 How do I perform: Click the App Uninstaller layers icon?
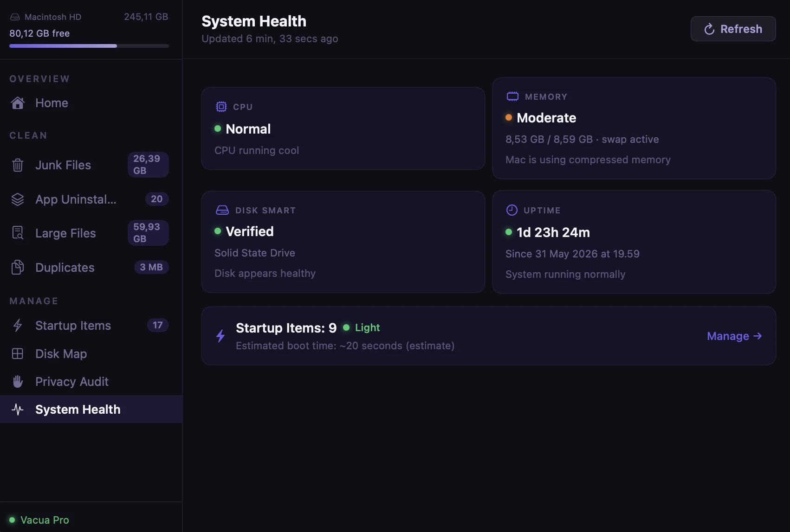click(18, 199)
